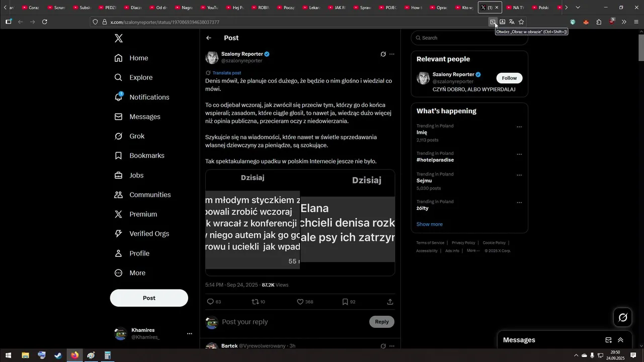Open Steam from the taskbar
Viewport: 644px width, 362px height.
(x=58, y=355)
